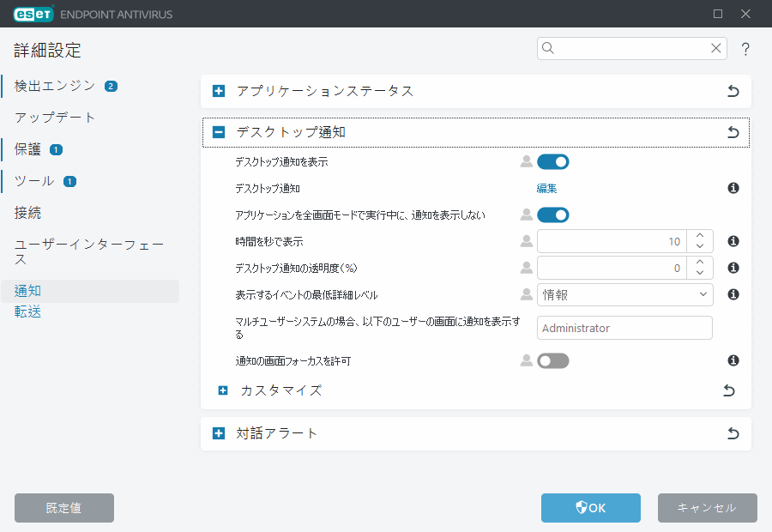
Task: Confirm settings with the OK button
Action: pos(590,508)
